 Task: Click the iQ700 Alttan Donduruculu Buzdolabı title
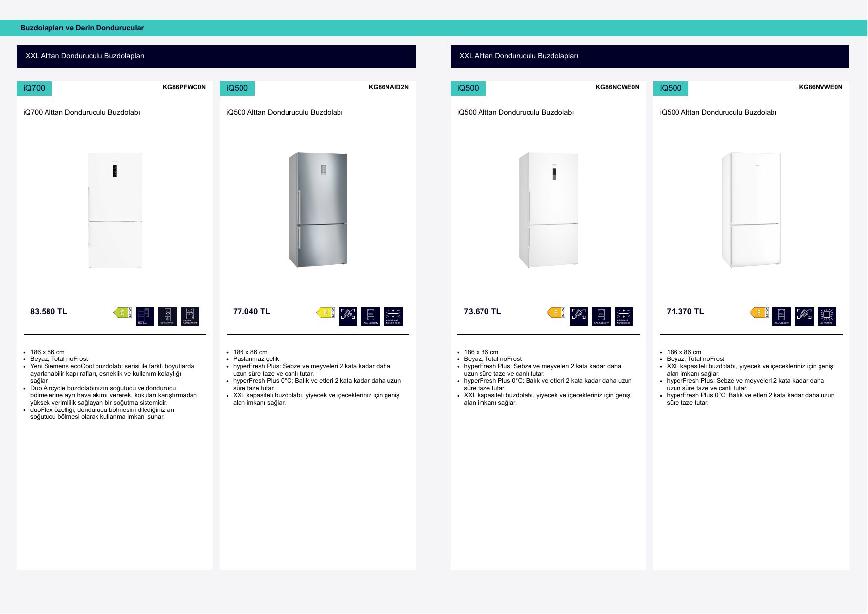(x=82, y=112)
